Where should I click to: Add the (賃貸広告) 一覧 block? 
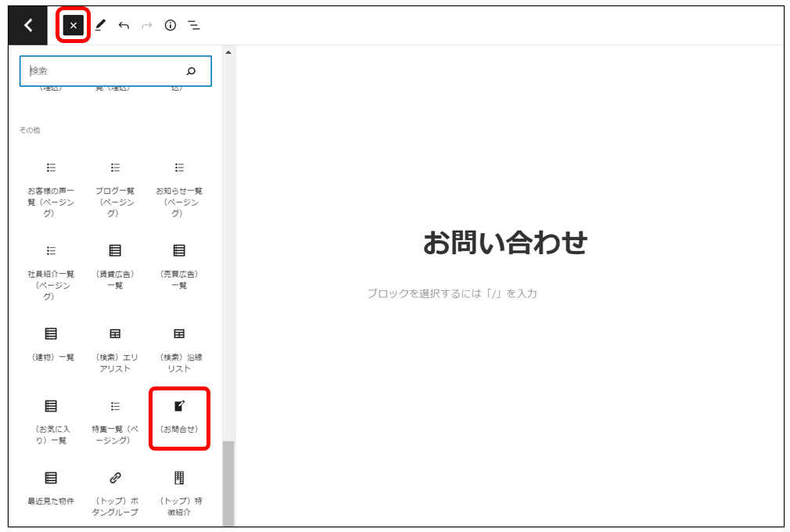(115, 266)
